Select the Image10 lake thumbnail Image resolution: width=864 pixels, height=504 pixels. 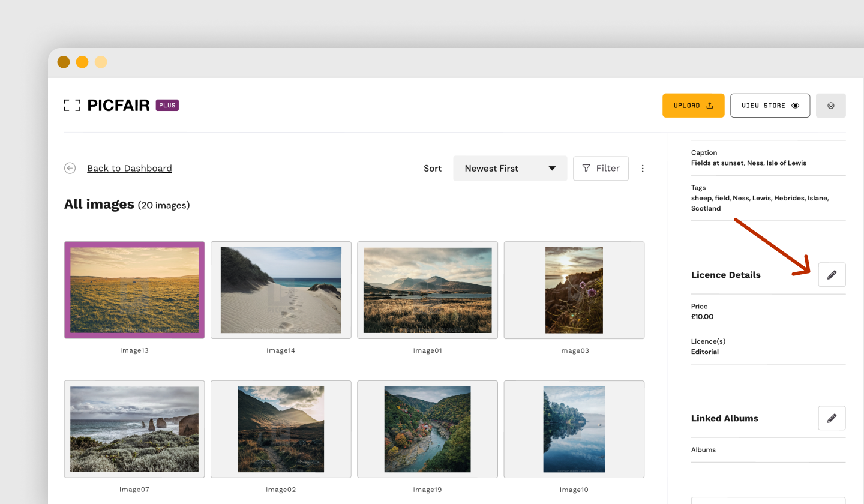[574, 429]
